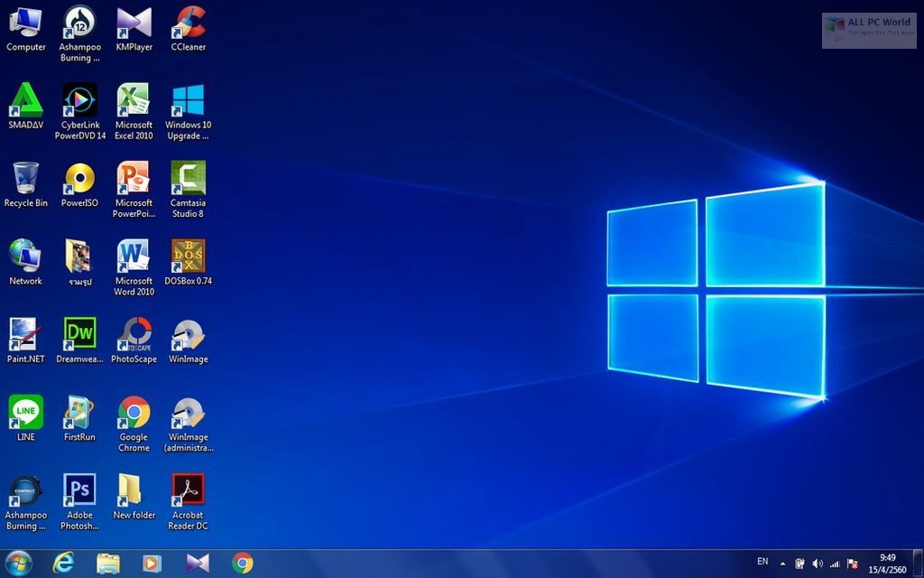Select CyberLink PowerDVD 14 icon
Image resolution: width=924 pixels, height=578 pixels.
tap(80, 100)
